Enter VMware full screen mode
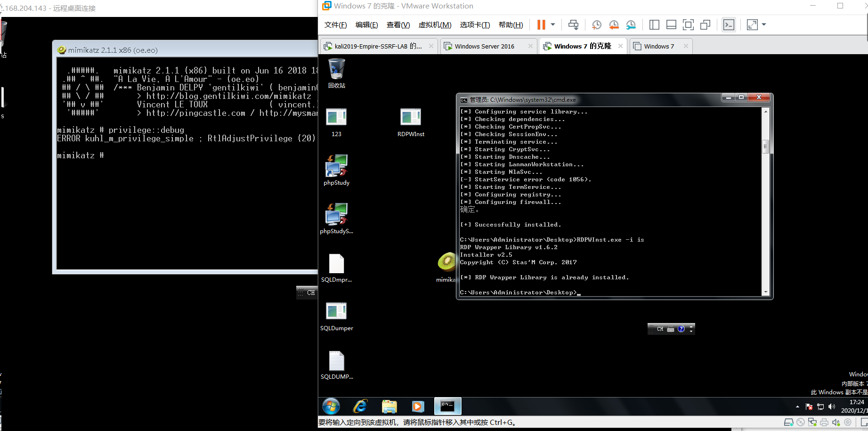The height and width of the screenshot is (431, 868). tap(688, 24)
